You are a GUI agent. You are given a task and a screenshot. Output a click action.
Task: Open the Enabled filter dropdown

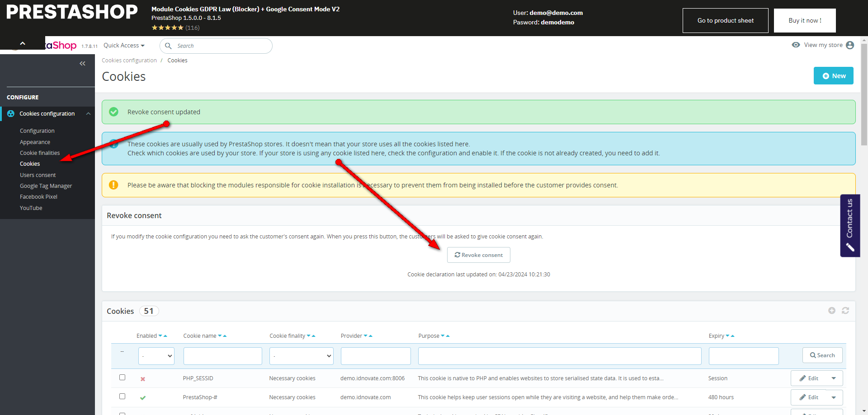(x=156, y=356)
